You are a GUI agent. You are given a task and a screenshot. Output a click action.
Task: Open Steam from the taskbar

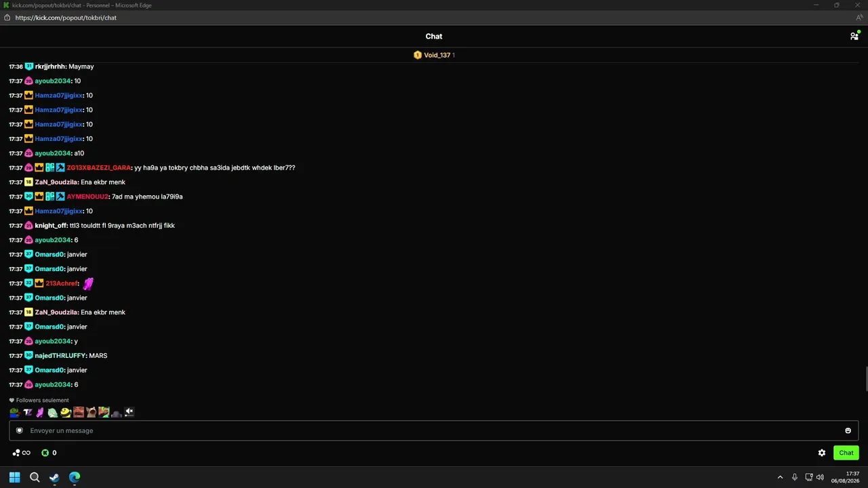coord(54,477)
